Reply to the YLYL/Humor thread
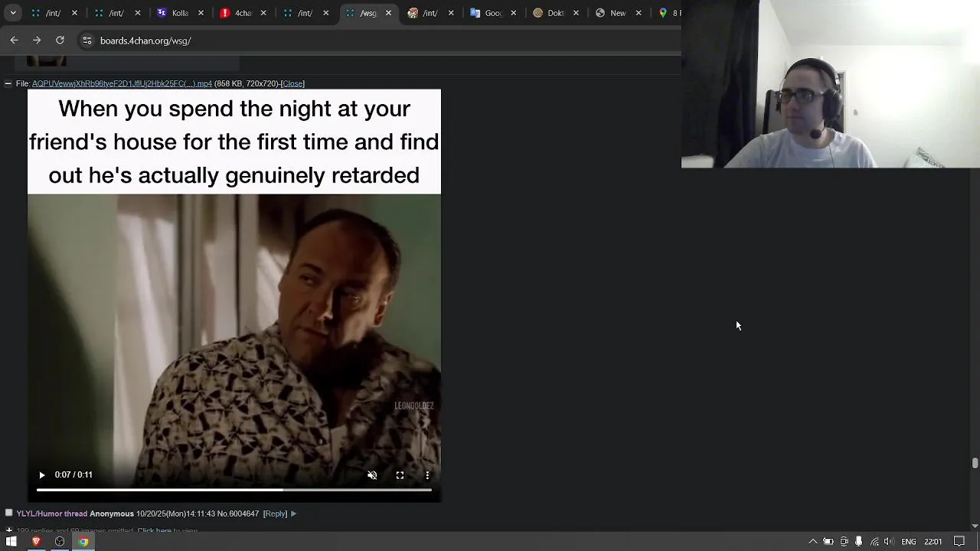The height and width of the screenshot is (551, 980). pos(275,514)
